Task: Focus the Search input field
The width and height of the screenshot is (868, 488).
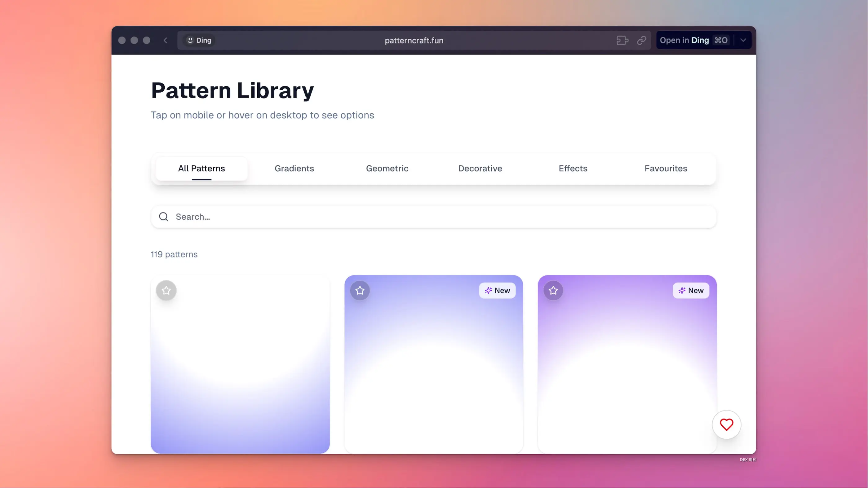Action: pyautogui.click(x=438, y=217)
